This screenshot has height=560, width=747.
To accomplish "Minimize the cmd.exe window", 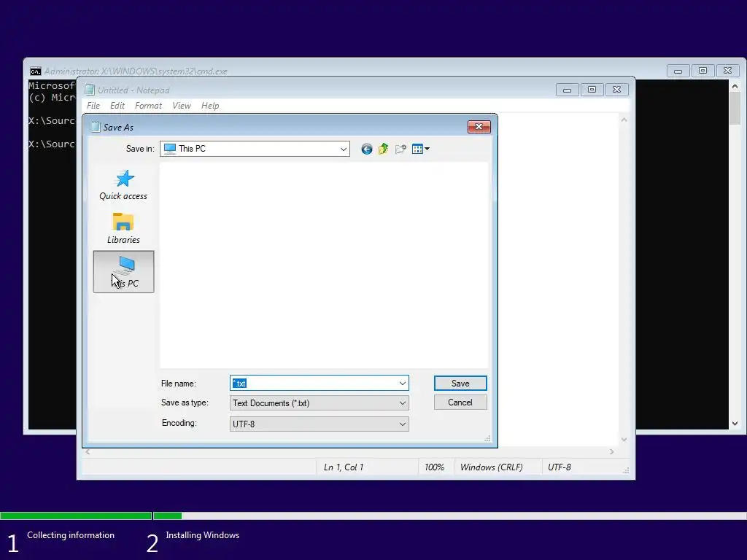I will click(678, 71).
